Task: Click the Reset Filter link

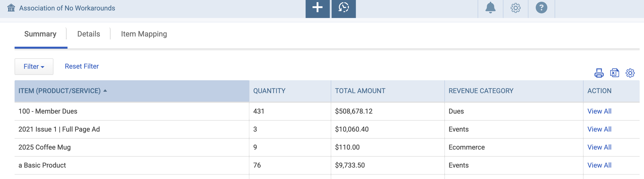Action: pos(82,66)
